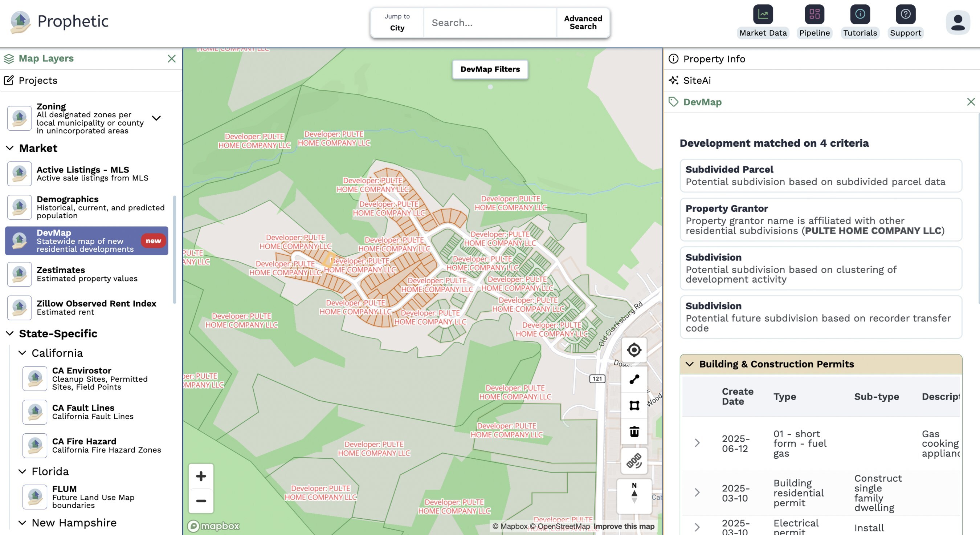
Task: Expand the 2025-06-12 permit row
Action: click(697, 443)
